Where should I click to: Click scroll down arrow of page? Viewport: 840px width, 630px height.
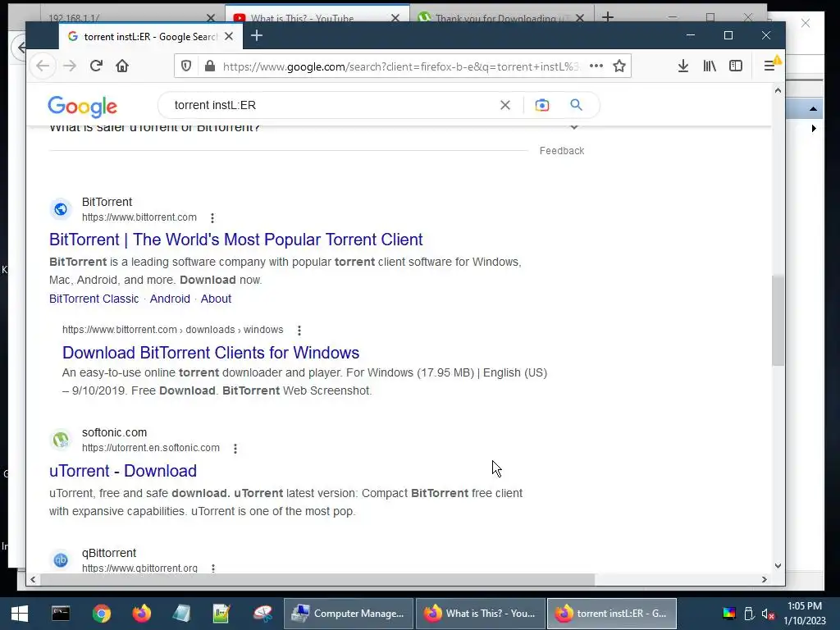[778, 566]
